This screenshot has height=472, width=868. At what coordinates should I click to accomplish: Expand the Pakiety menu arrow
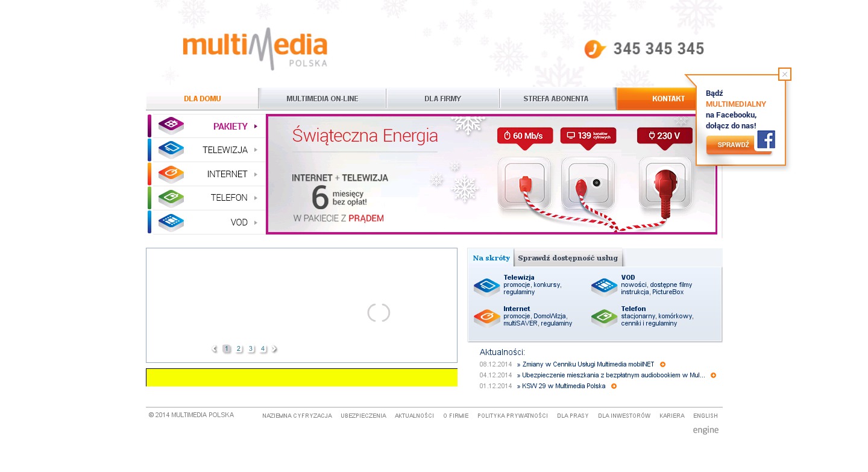coord(256,126)
